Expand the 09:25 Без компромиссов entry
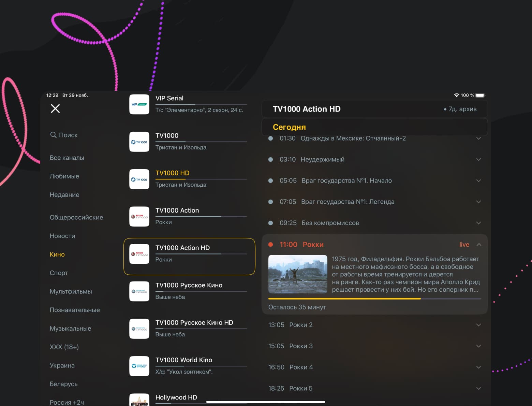 (478, 223)
